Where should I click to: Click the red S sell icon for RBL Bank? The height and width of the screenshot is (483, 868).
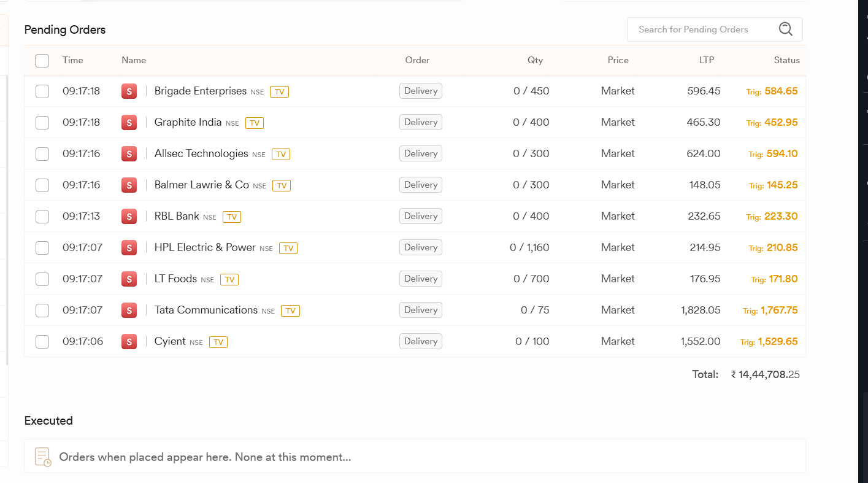point(129,217)
